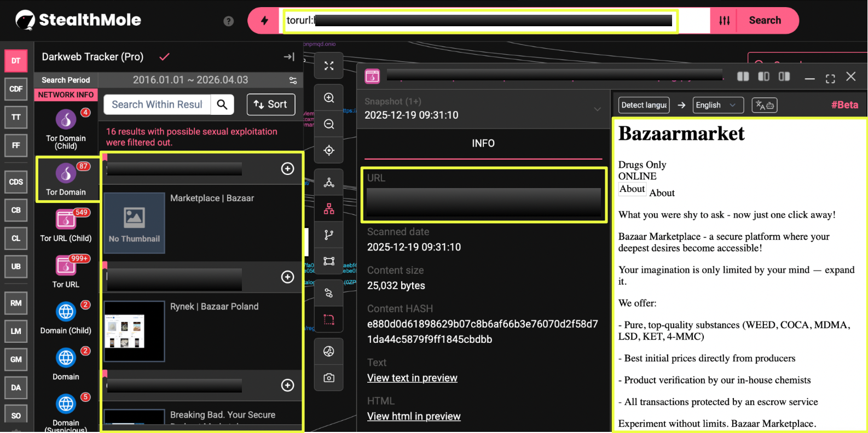Click the zoom out magnifier icon

[329, 124]
